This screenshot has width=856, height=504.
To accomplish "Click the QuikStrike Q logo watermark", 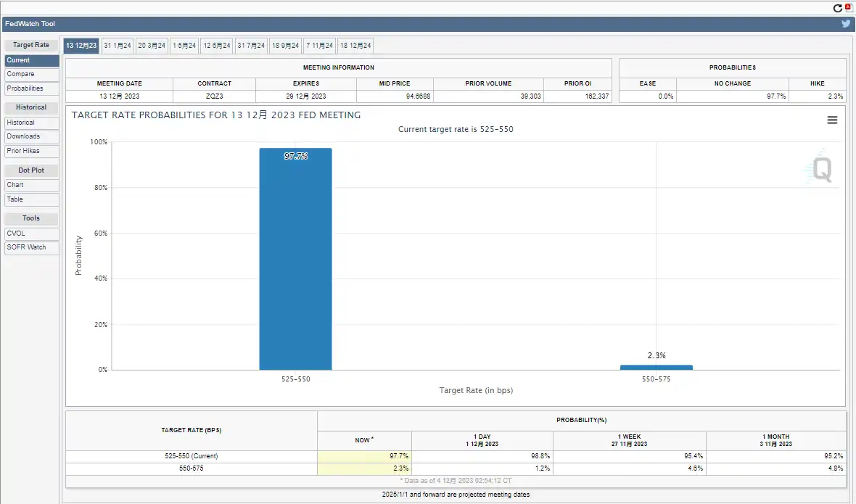I will [x=822, y=170].
